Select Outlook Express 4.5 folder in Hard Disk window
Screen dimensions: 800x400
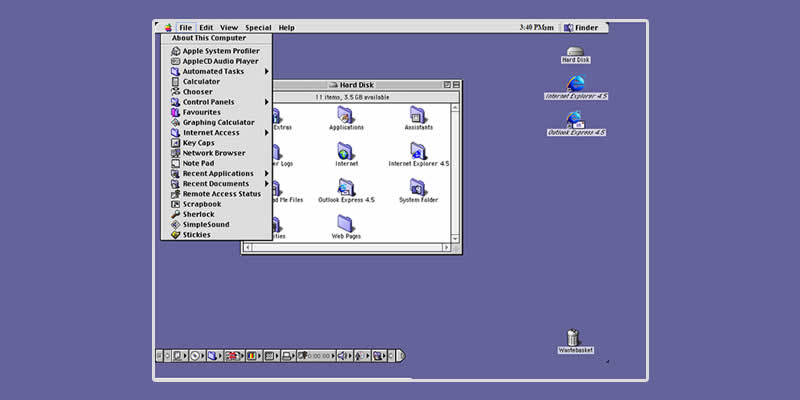point(346,191)
